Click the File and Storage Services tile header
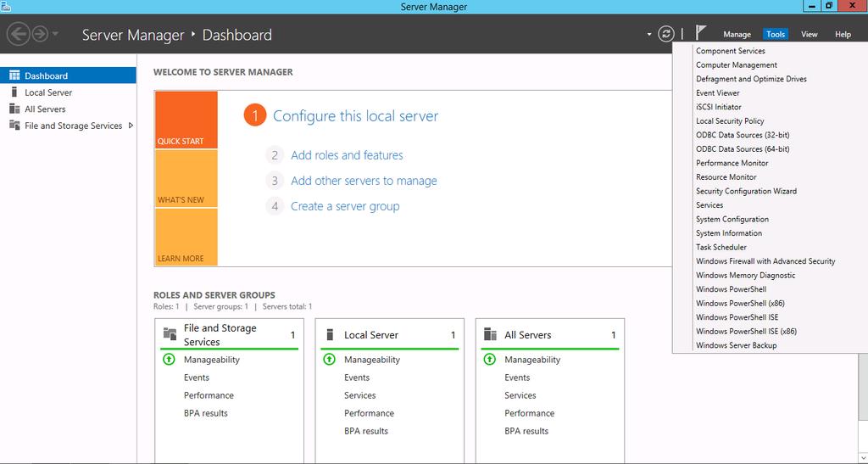 pyautogui.click(x=229, y=334)
